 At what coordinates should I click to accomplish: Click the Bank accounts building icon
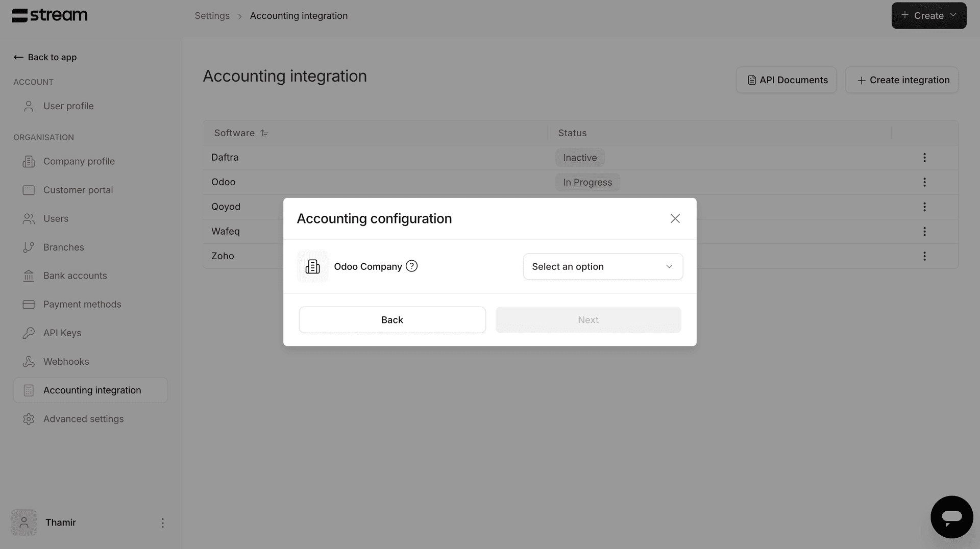pos(29,276)
